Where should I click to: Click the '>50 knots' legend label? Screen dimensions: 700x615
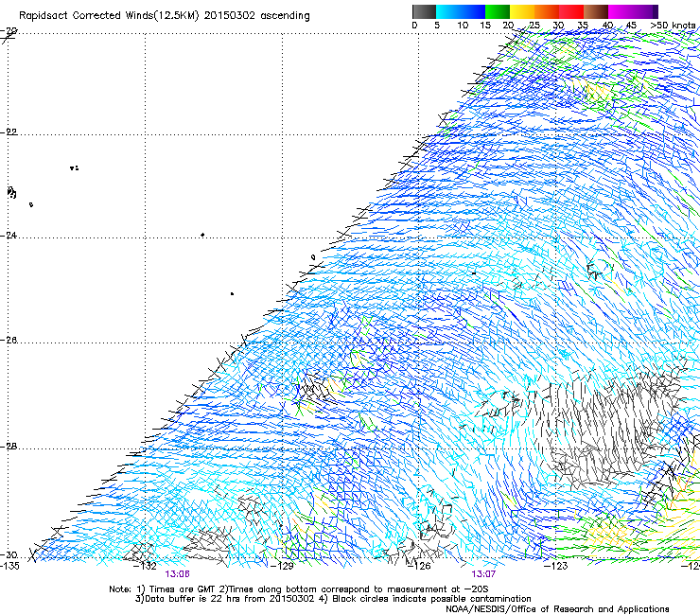click(673, 26)
